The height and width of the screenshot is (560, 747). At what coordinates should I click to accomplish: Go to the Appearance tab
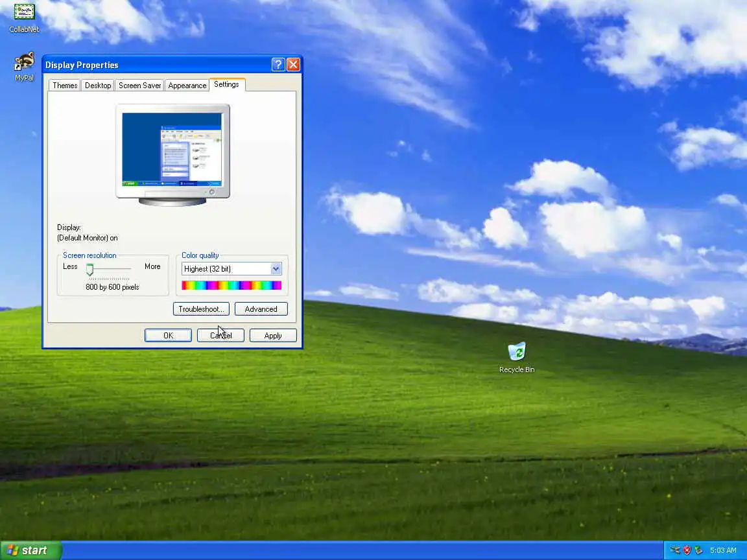click(187, 86)
